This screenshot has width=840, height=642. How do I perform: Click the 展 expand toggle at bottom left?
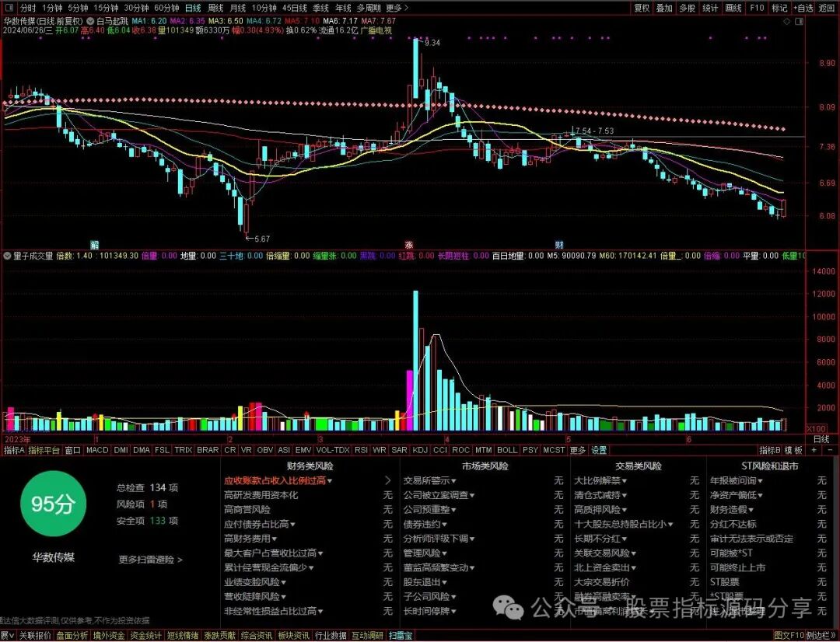point(8,636)
